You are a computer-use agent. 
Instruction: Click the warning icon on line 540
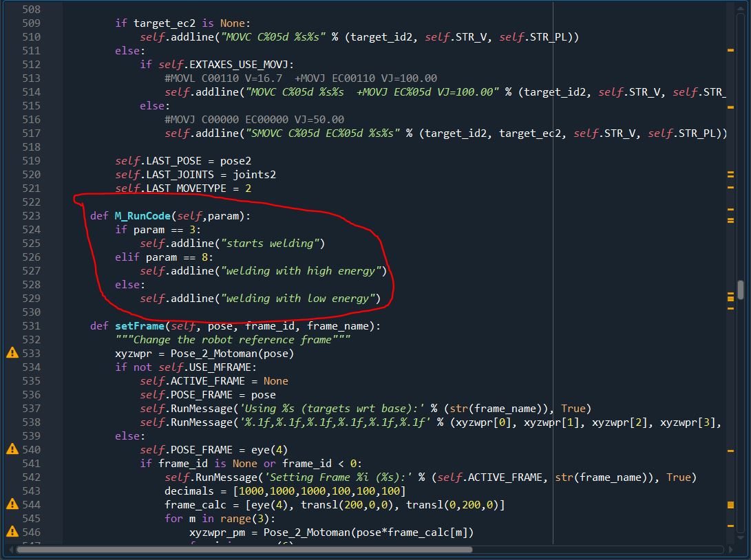tap(12, 449)
